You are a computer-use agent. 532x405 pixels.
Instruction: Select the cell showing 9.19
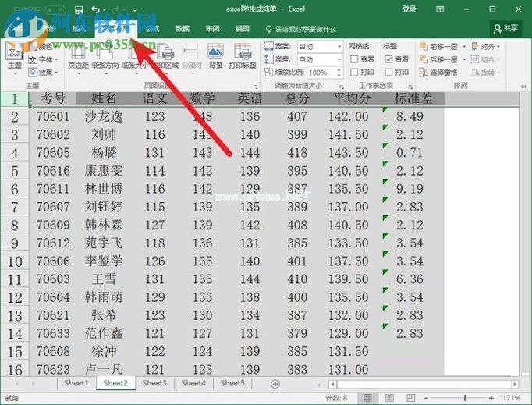(410, 189)
